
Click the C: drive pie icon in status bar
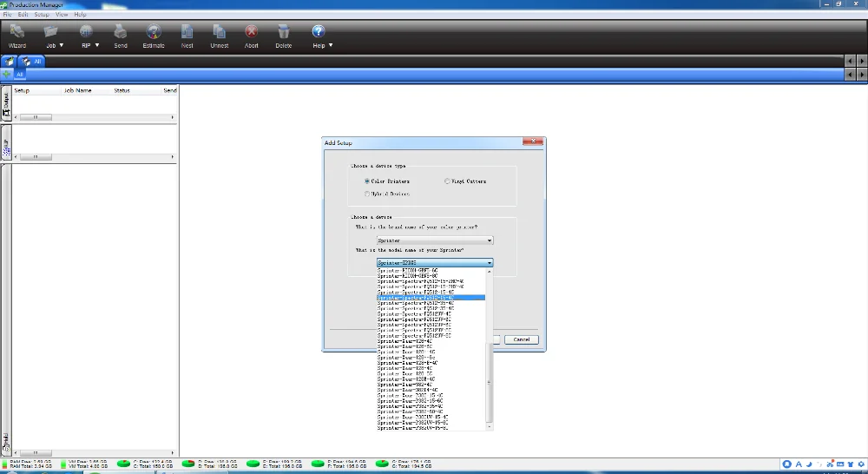click(x=123, y=464)
